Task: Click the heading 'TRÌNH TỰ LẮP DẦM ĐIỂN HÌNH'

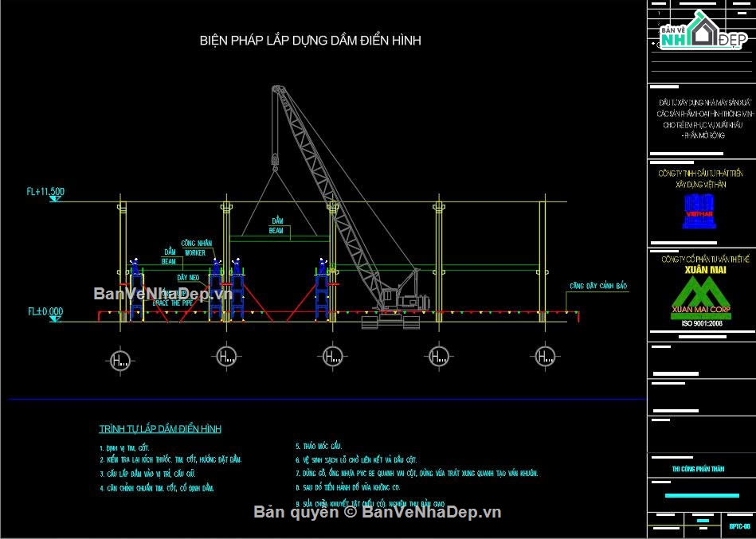Action: pyautogui.click(x=160, y=428)
